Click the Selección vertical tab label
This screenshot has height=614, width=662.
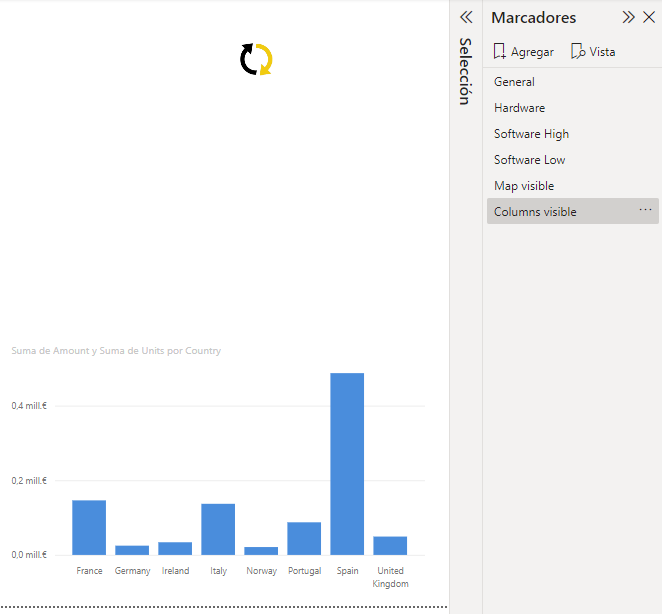point(465,71)
